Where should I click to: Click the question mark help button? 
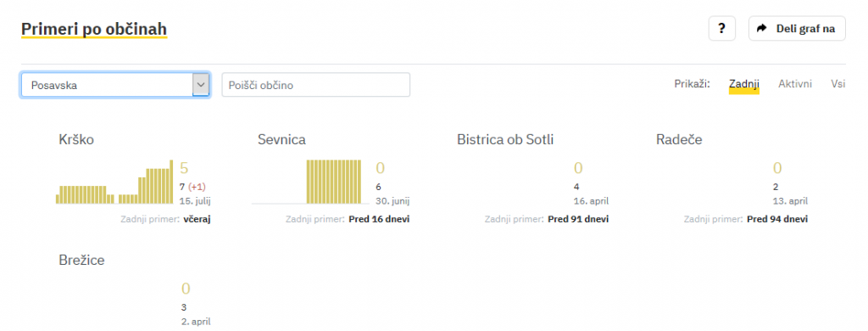[x=722, y=28]
